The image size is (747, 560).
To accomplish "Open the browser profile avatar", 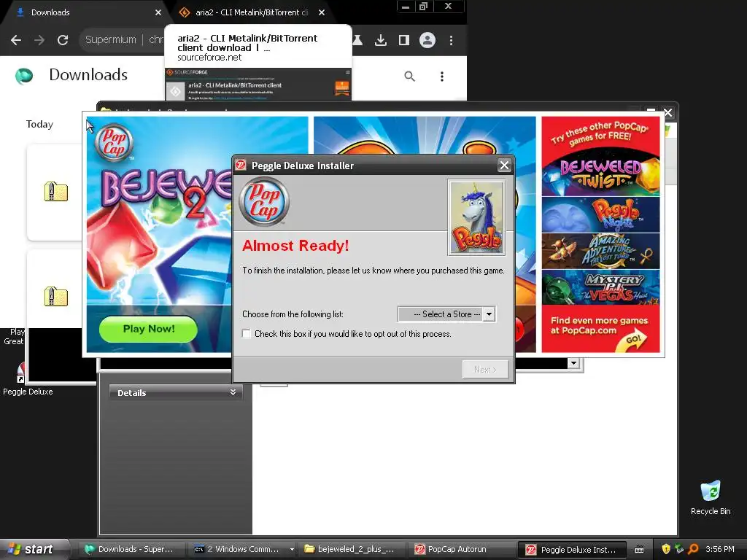I will pyautogui.click(x=427, y=40).
